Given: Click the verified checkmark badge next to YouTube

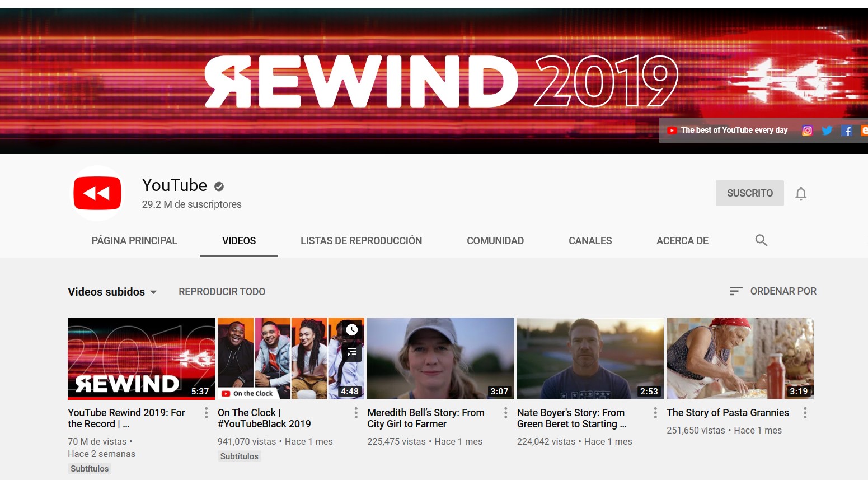Looking at the screenshot, I should [219, 187].
